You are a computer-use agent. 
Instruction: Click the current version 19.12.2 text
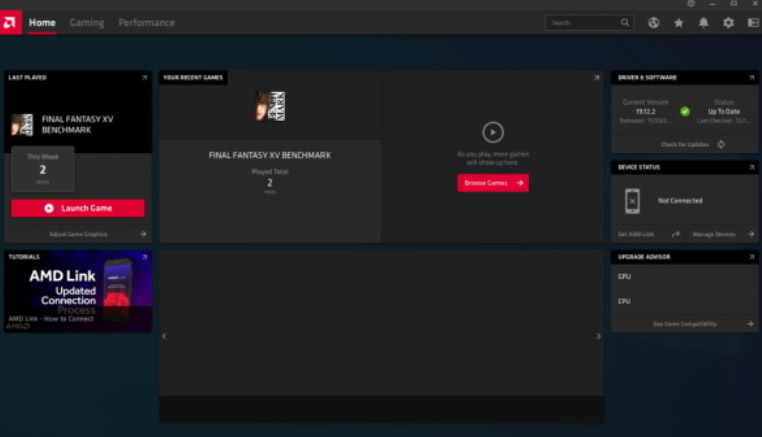click(645, 111)
